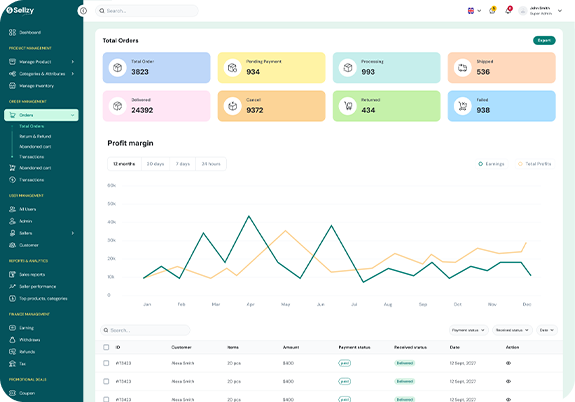575x402 pixels.
Task: Open the notification bell icon
Action: click(508, 11)
